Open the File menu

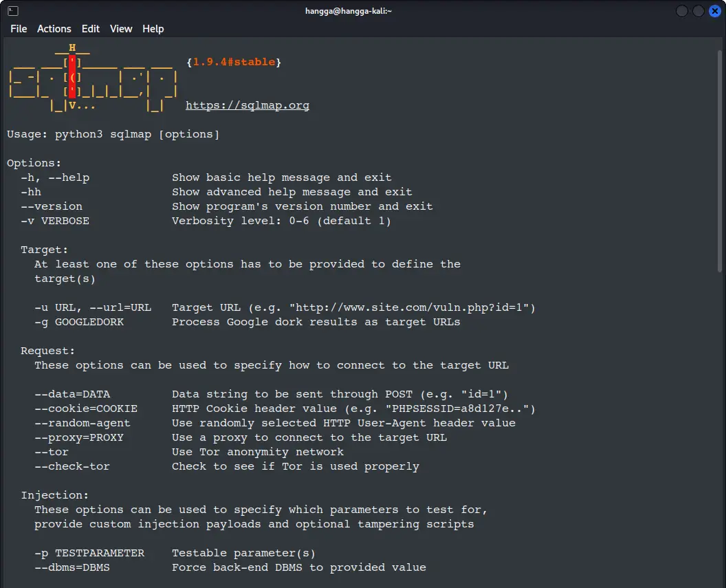coord(19,29)
